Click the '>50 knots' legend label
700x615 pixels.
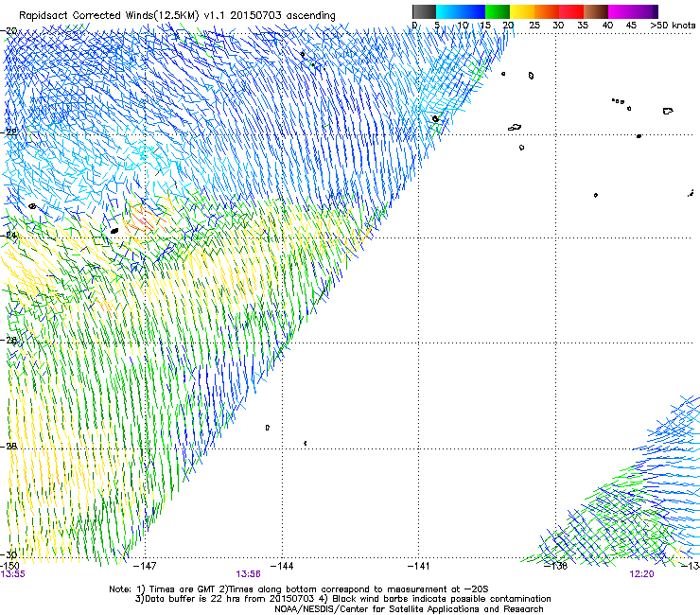pyautogui.click(x=673, y=26)
